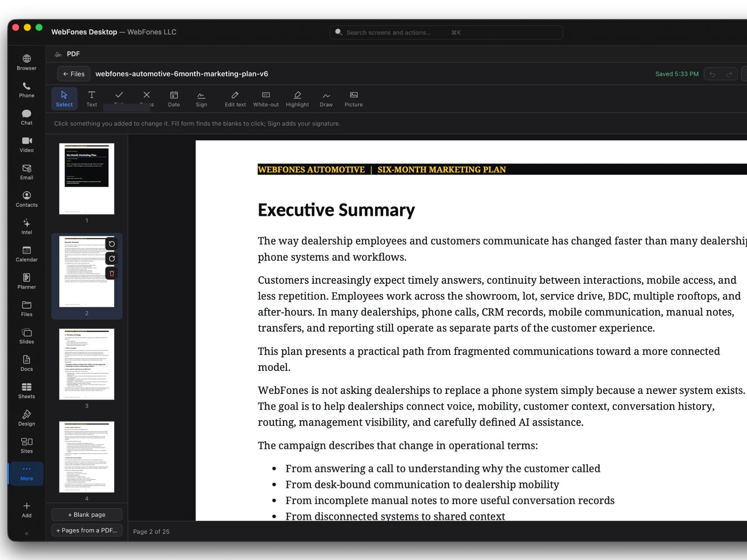The image size is (747, 560).
Task: Collapse the sidebar with the double chevron
Action: point(27,533)
